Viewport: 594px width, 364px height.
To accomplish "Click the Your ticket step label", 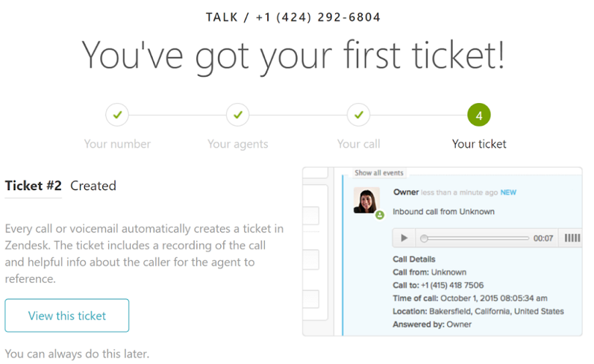I will pos(479,144).
